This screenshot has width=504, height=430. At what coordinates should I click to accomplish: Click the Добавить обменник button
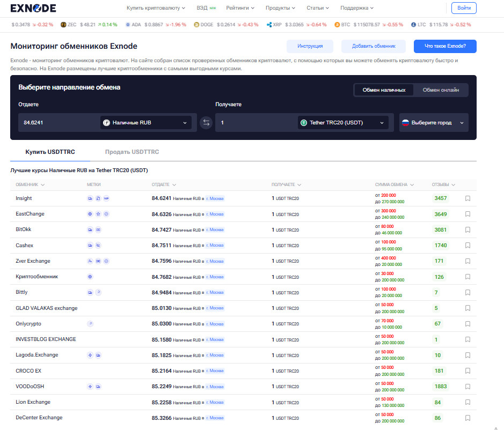coord(373,47)
